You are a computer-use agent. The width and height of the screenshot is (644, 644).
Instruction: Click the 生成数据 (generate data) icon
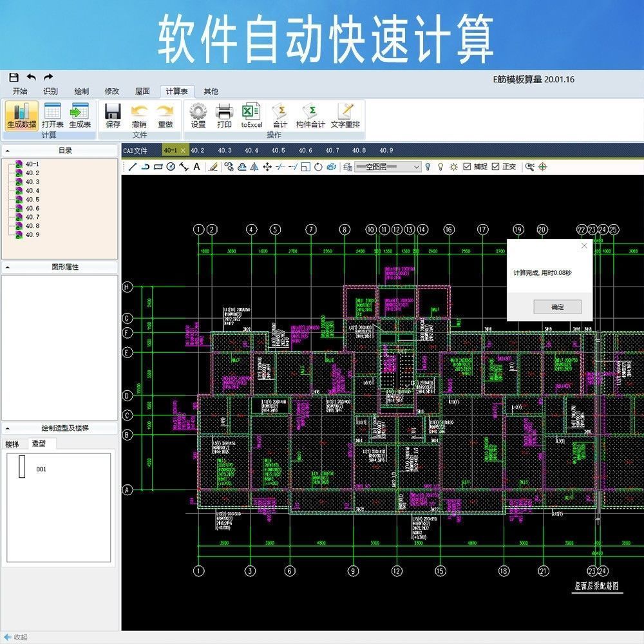tap(22, 115)
